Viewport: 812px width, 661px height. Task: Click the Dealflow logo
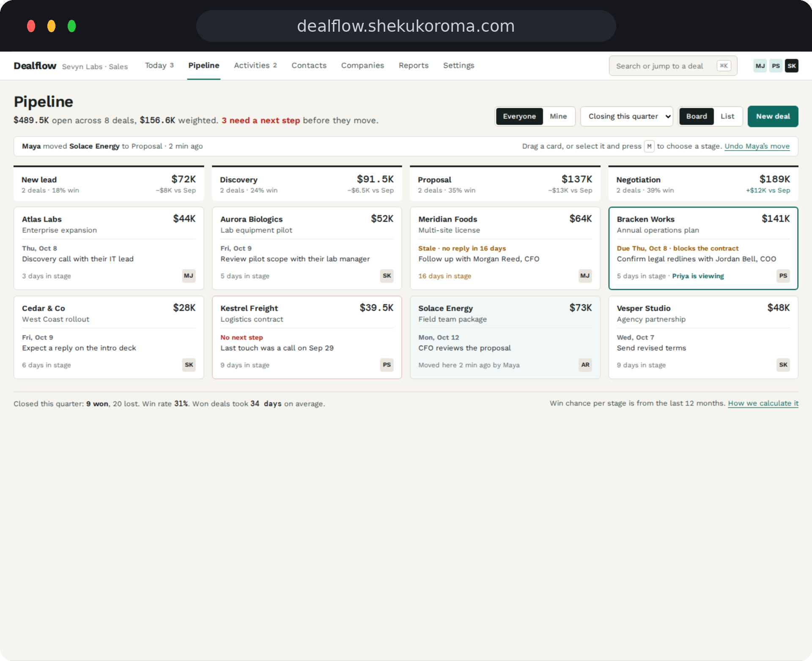tap(35, 66)
